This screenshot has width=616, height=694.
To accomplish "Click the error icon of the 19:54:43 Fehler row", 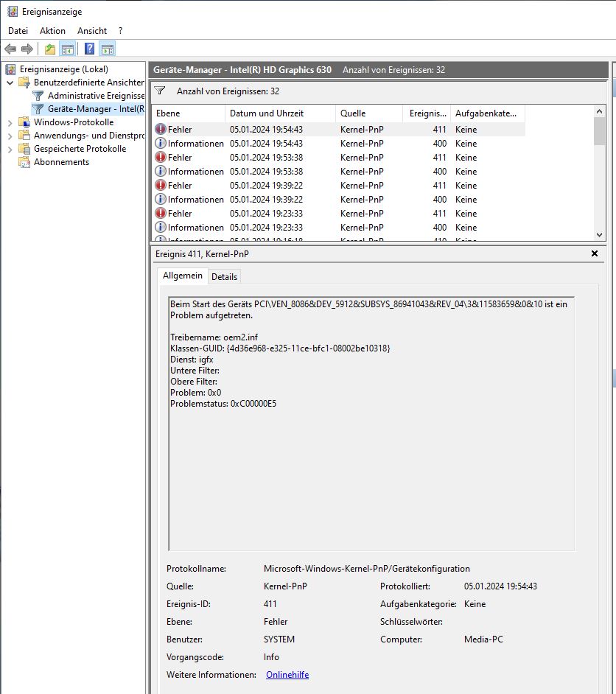I will 160,129.
